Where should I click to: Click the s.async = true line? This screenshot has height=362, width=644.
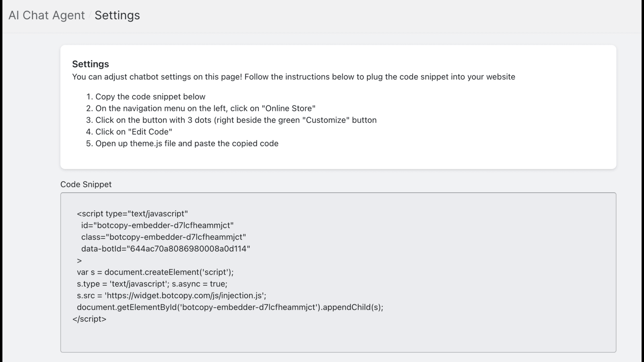click(x=152, y=284)
